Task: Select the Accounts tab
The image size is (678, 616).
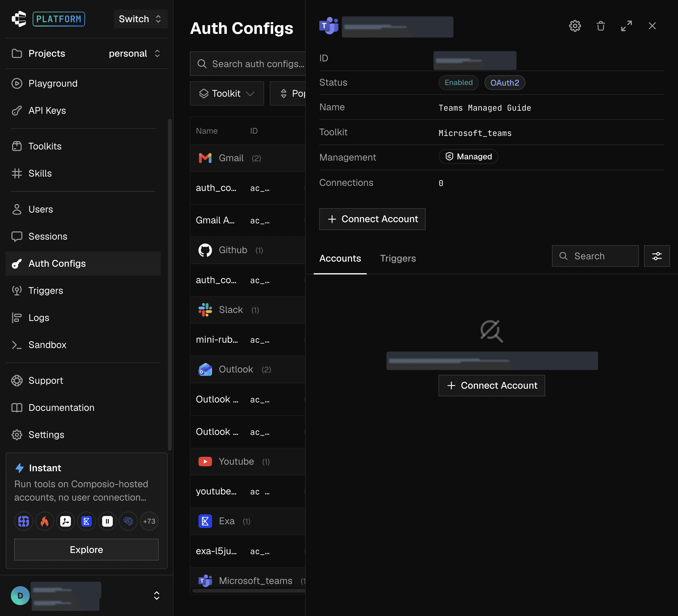Action: coord(340,259)
